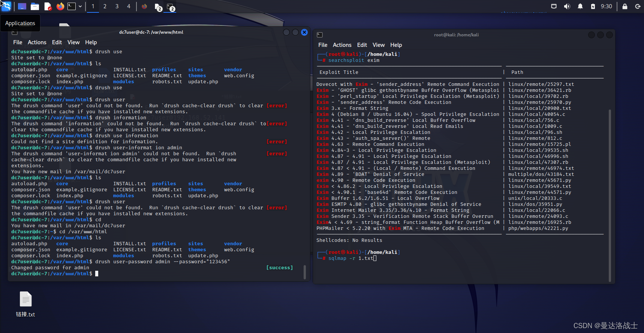Image resolution: width=644 pixels, height=333 pixels.
Task: Open the notifications bell icon
Action: 580,6
